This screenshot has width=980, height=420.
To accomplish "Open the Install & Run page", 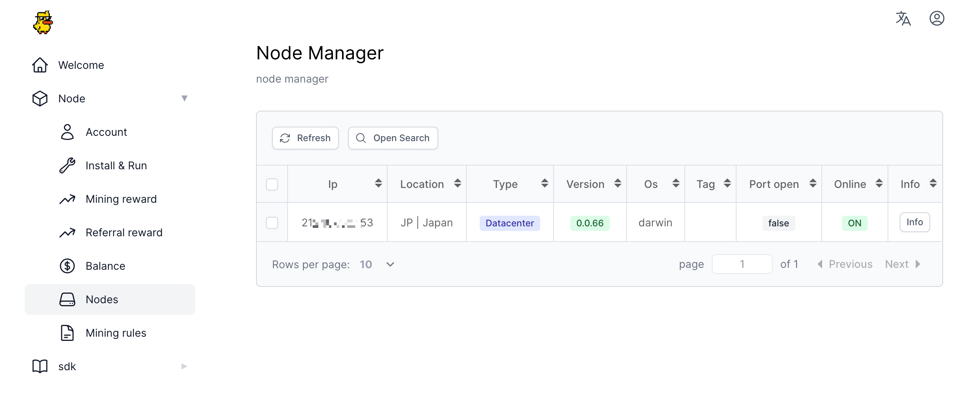I will tap(116, 165).
